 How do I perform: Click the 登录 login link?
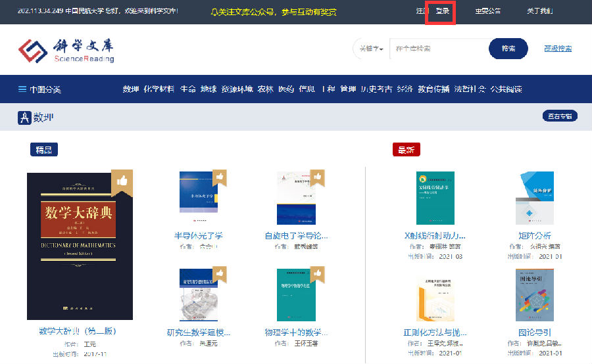pos(441,11)
